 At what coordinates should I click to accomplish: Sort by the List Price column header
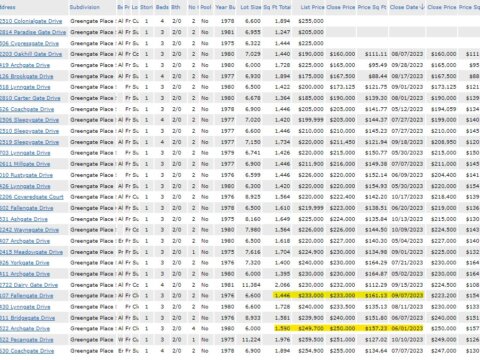pos(312,7)
